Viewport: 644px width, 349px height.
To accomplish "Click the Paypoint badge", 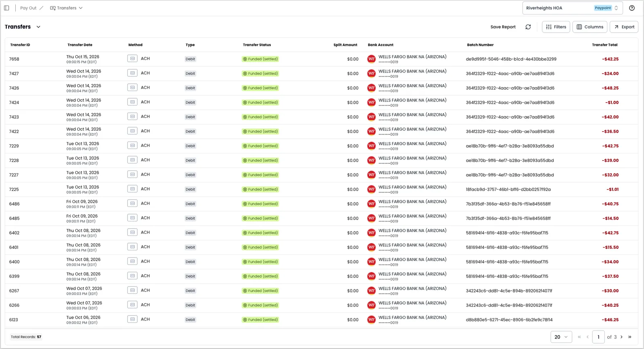I will coord(603,8).
